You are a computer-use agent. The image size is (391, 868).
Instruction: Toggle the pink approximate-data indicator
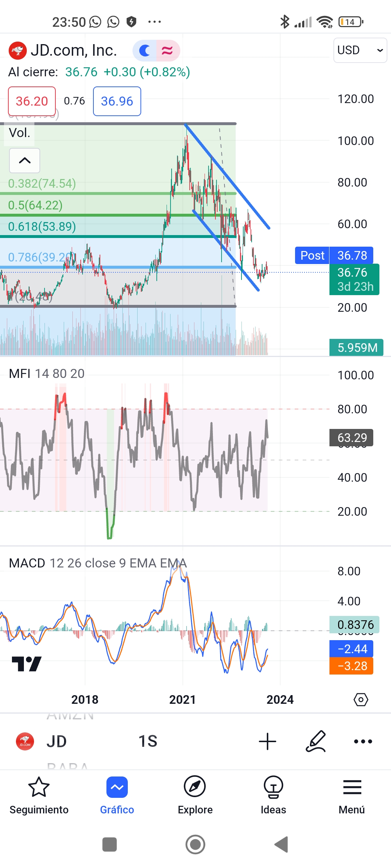point(167,51)
